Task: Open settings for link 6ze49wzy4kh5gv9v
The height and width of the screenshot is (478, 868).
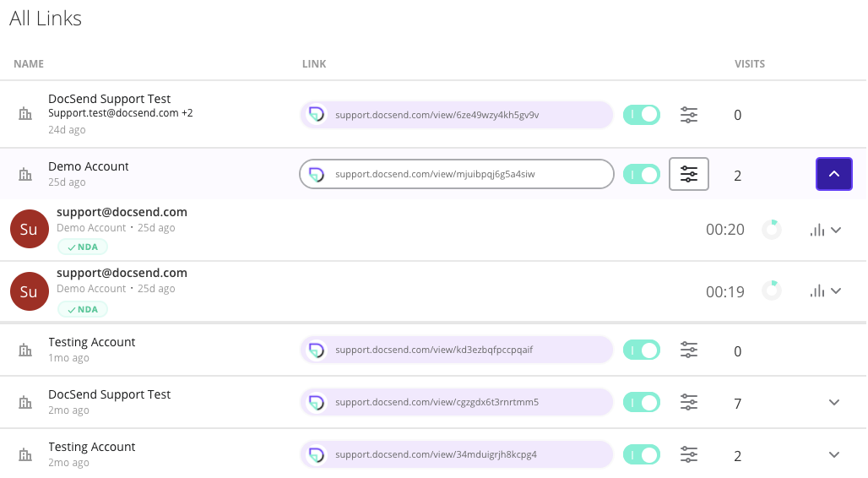Action: point(689,115)
